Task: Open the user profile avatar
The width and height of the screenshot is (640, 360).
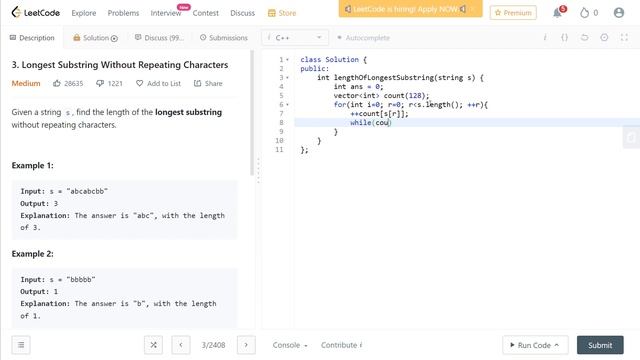Action: [x=619, y=13]
